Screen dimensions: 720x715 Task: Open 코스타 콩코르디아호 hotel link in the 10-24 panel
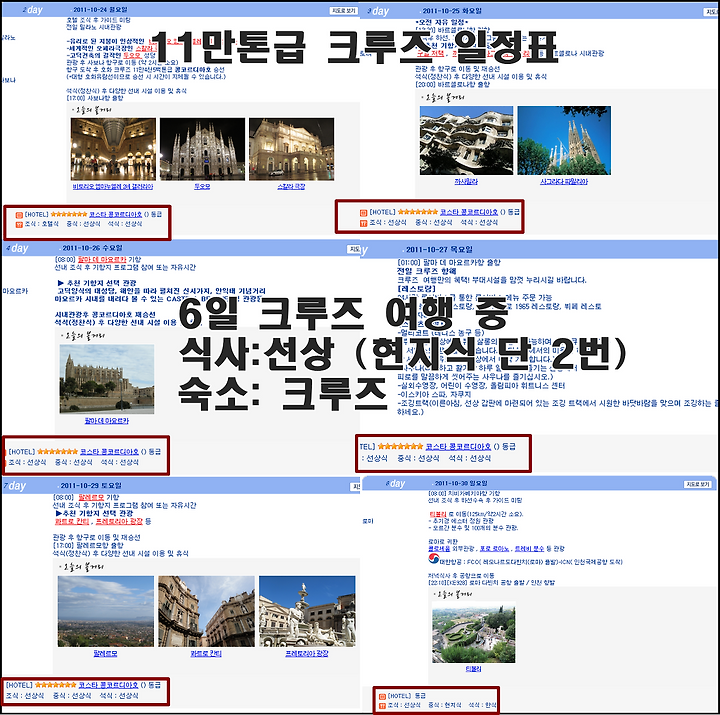[x=116, y=214]
